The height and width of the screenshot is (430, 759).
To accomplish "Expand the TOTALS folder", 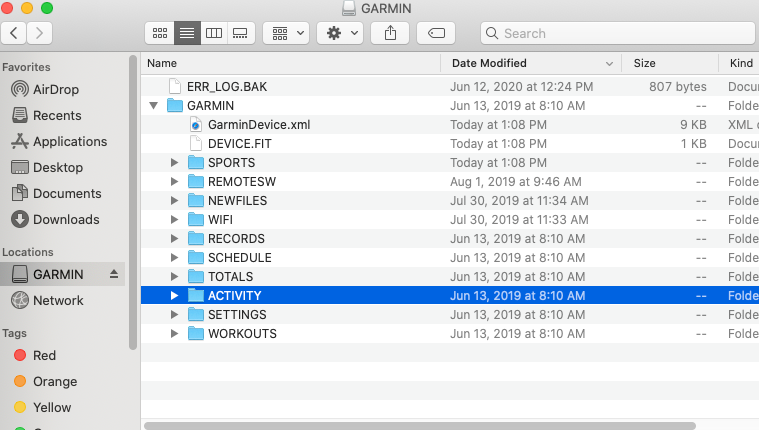I will 174,276.
